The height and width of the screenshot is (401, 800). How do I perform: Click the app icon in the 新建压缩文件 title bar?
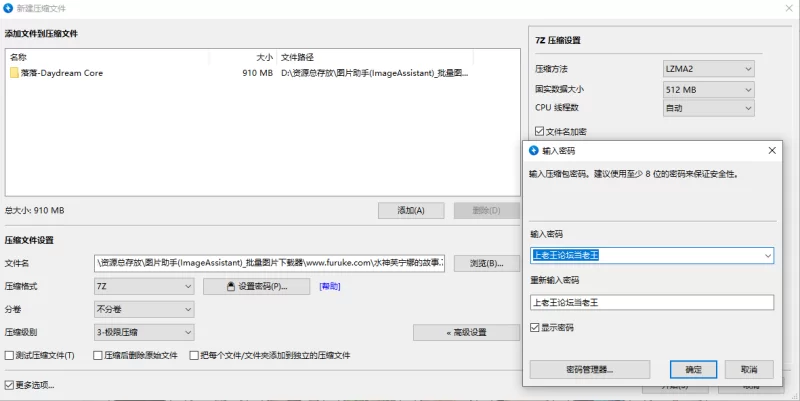pos(9,8)
